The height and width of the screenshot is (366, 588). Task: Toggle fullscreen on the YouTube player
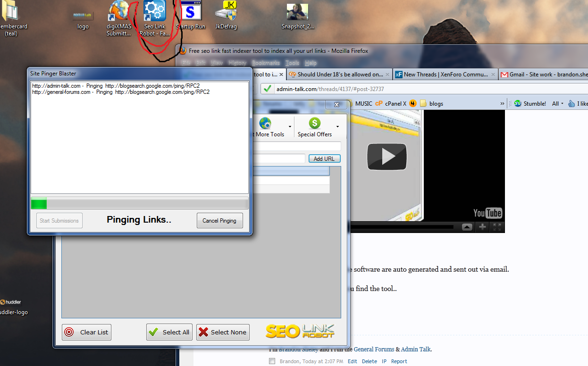[x=497, y=227]
